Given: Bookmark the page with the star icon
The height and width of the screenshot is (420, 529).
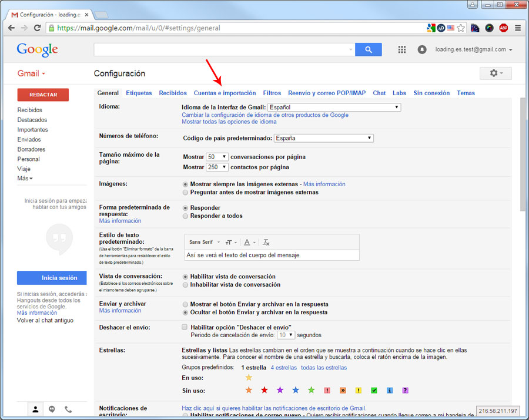Looking at the screenshot, I should pos(461,28).
